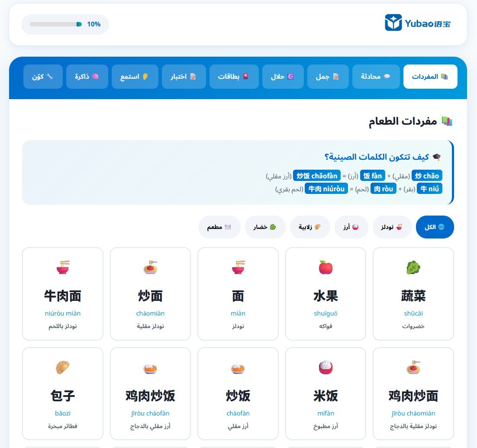Open the بطاقات flashcards tab
477x448 pixels.
[234, 77]
